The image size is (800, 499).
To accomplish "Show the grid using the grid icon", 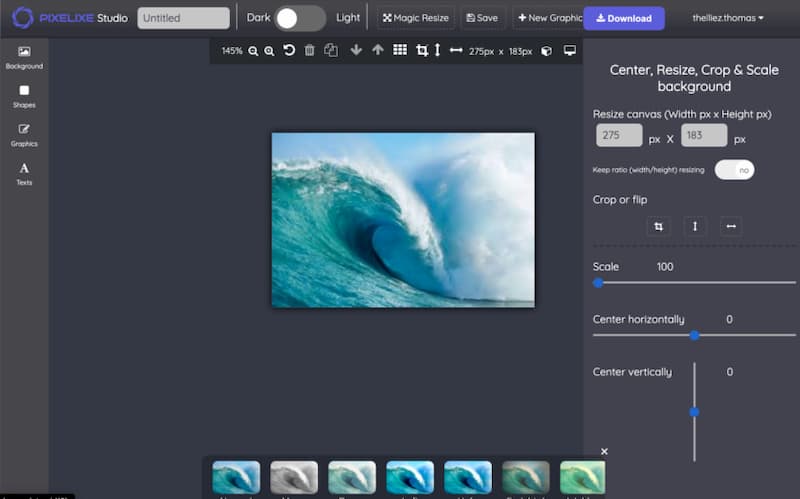I will coord(400,50).
